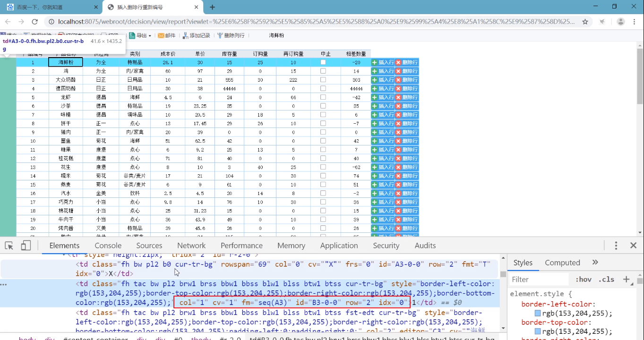Toggle the .cls class editor

(607, 279)
